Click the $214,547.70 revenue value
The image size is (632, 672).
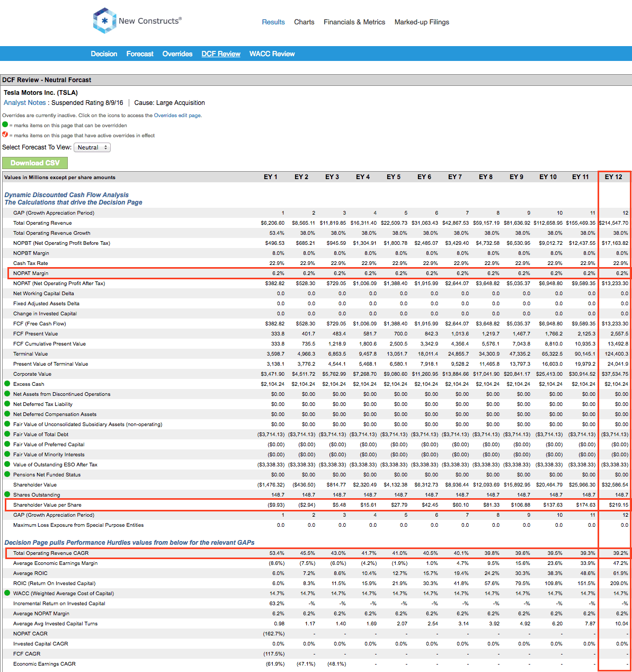[x=613, y=223]
